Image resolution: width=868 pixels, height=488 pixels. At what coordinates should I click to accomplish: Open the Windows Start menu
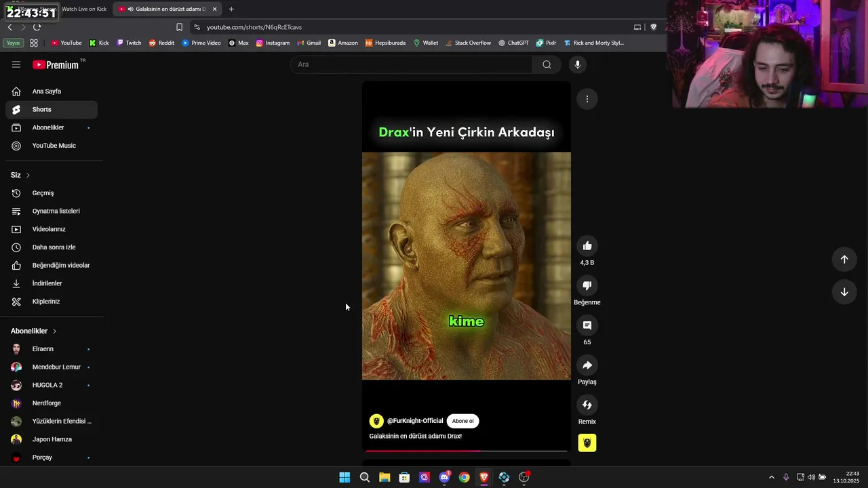[x=344, y=477]
